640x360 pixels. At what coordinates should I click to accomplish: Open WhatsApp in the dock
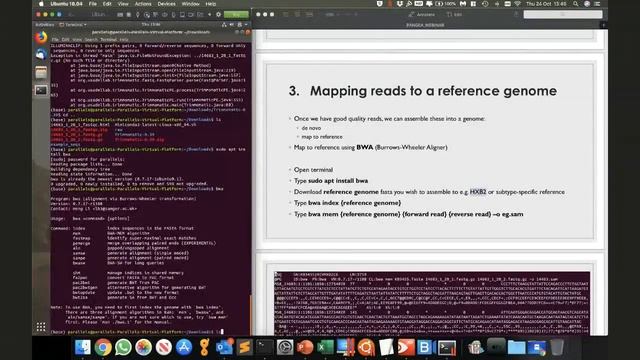[x=123, y=347]
